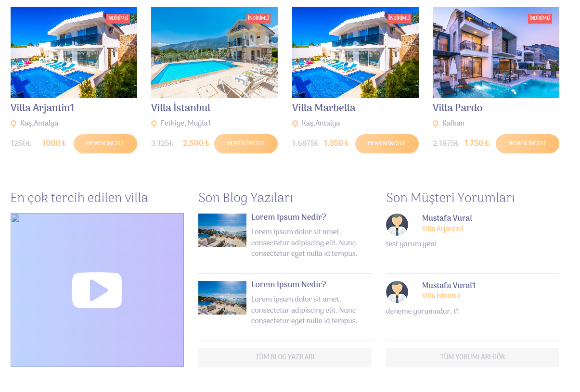Click location pin icon beside Kalkan

point(436,124)
